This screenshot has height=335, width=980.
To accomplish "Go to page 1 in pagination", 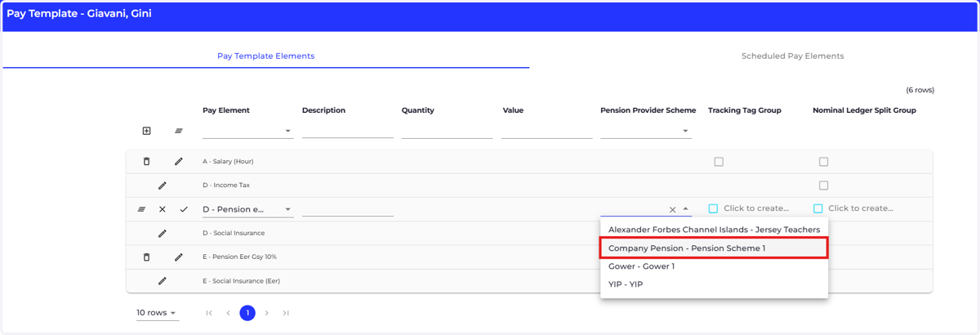I will tap(247, 313).
